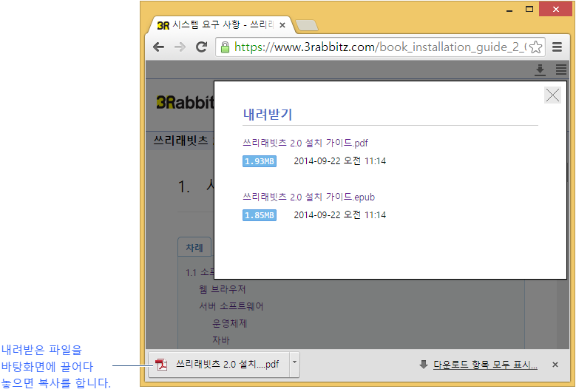Click the green padlock security icon
576x392 pixels.
(x=225, y=47)
